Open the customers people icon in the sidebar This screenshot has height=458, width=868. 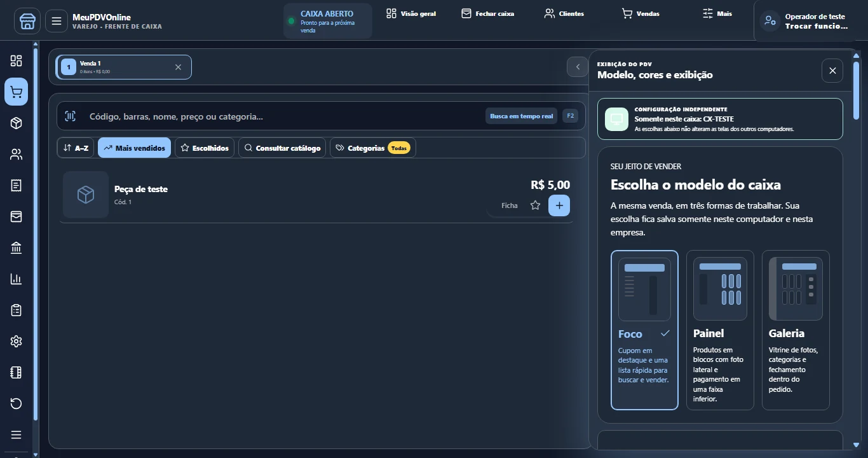17,154
